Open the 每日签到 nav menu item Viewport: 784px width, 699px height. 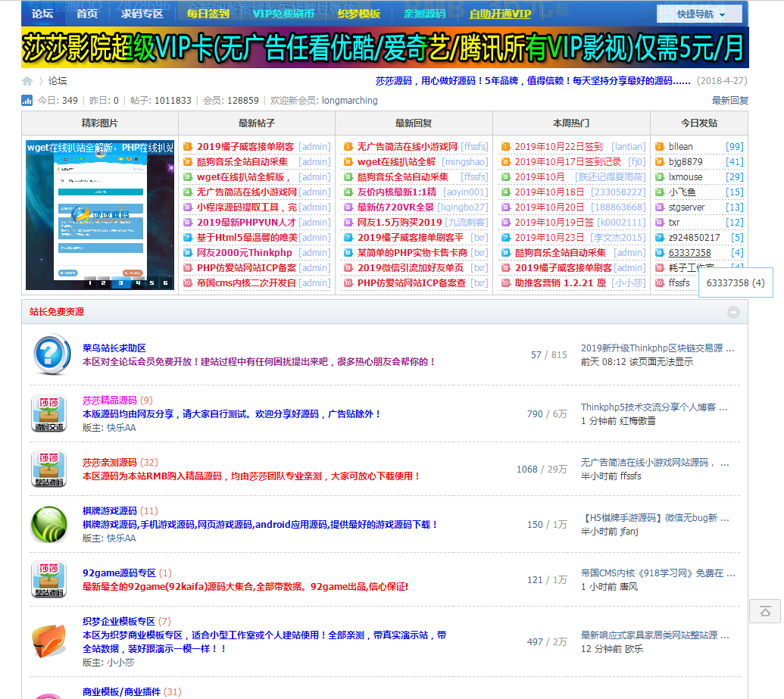207,14
